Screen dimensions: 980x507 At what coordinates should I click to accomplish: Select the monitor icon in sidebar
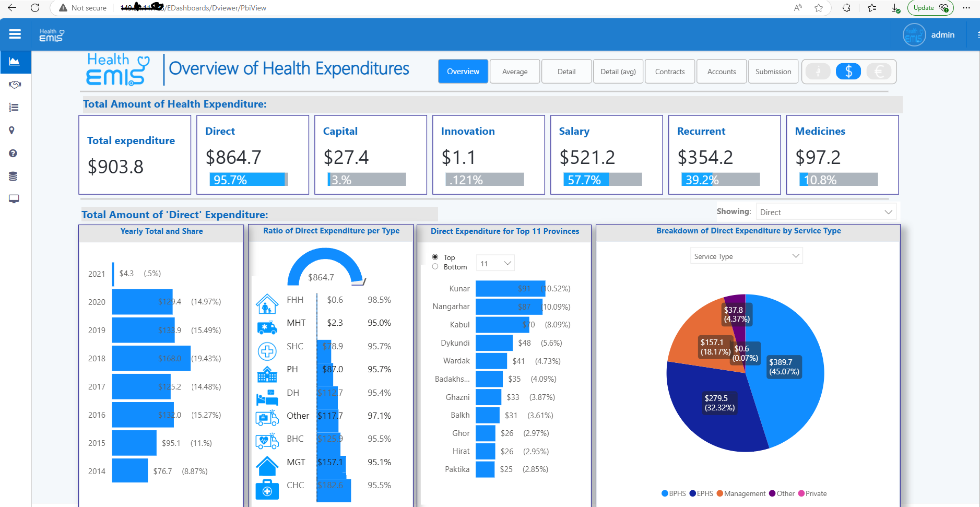click(x=14, y=199)
